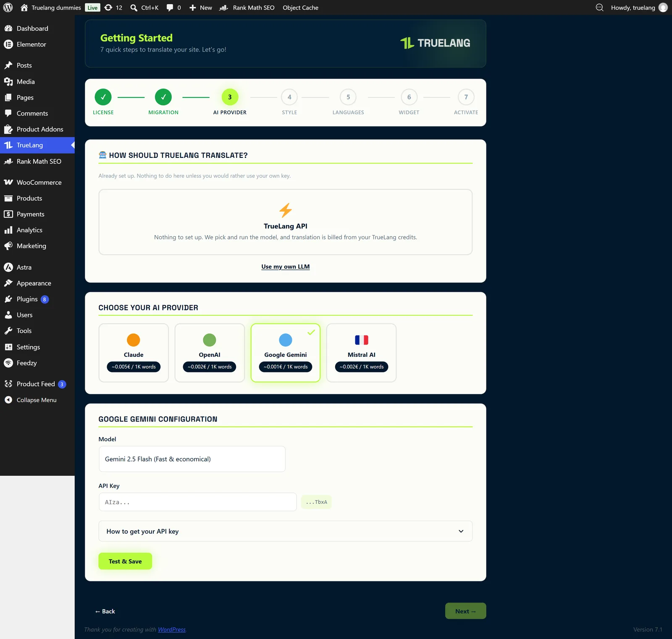Click the WooCommerce sidebar icon
This screenshot has width=672, height=639.
pyautogui.click(x=8, y=182)
